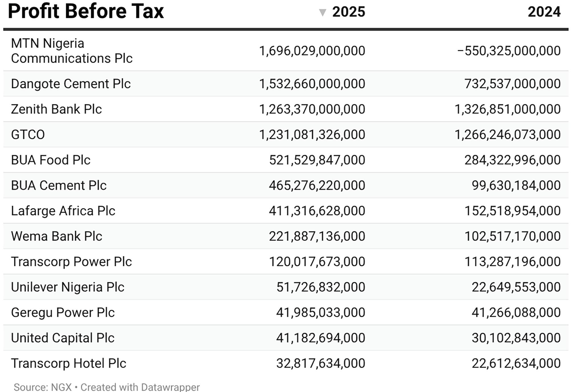Select the MTN Nigeria Communications Plc row
This screenshot has height=392, width=578.
pyautogui.click(x=286, y=51)
